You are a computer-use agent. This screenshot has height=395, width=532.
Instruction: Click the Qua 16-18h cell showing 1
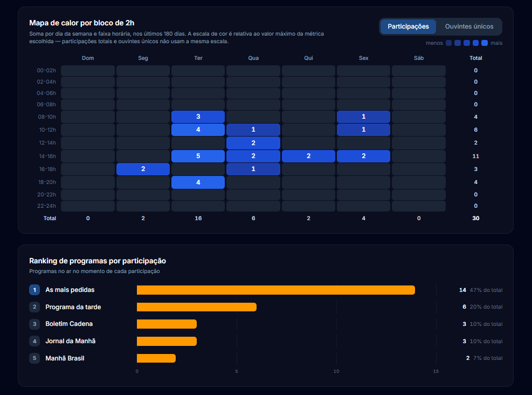click(253, 169)
